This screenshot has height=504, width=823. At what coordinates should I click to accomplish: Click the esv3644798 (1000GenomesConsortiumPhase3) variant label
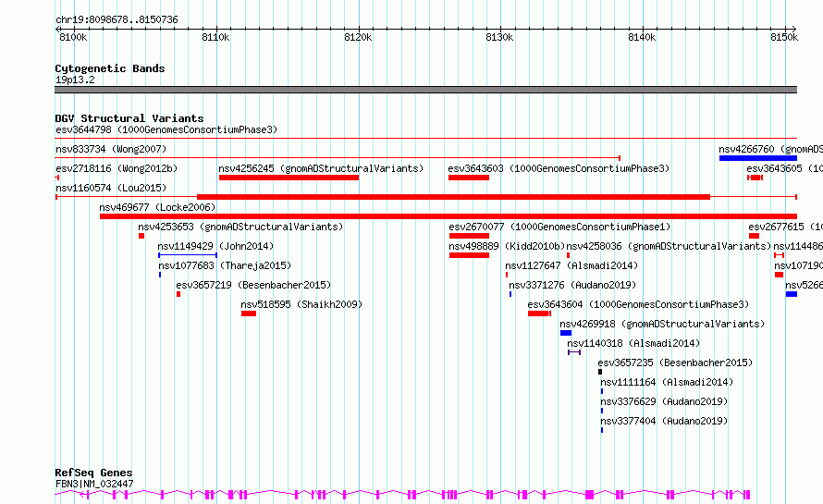pyautogui.click(x=166, y=129)
